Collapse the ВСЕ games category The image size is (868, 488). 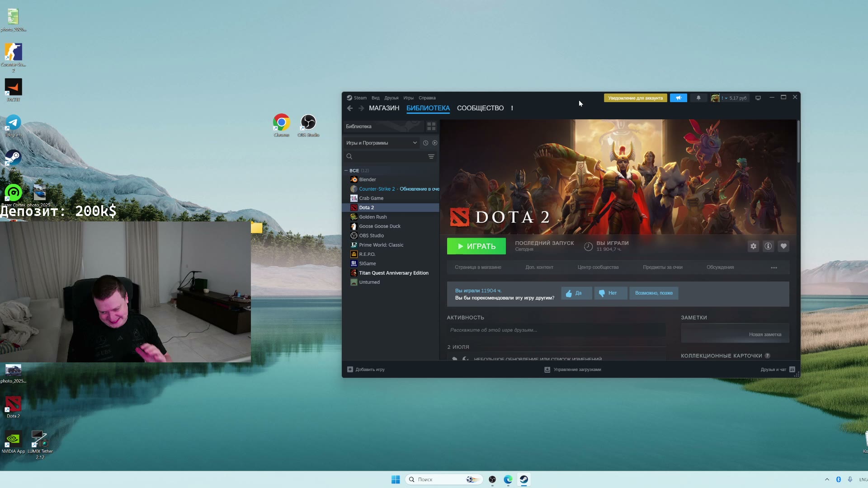(346, 171)
